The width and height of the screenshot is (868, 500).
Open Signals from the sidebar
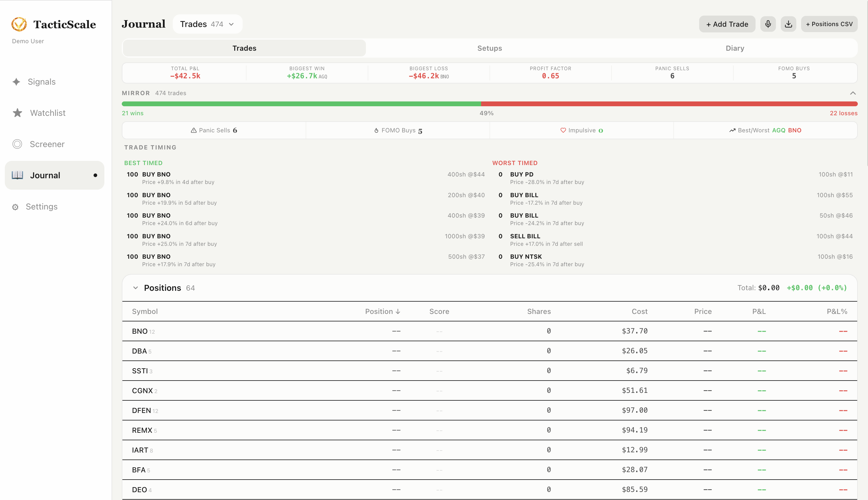point(41,82)
